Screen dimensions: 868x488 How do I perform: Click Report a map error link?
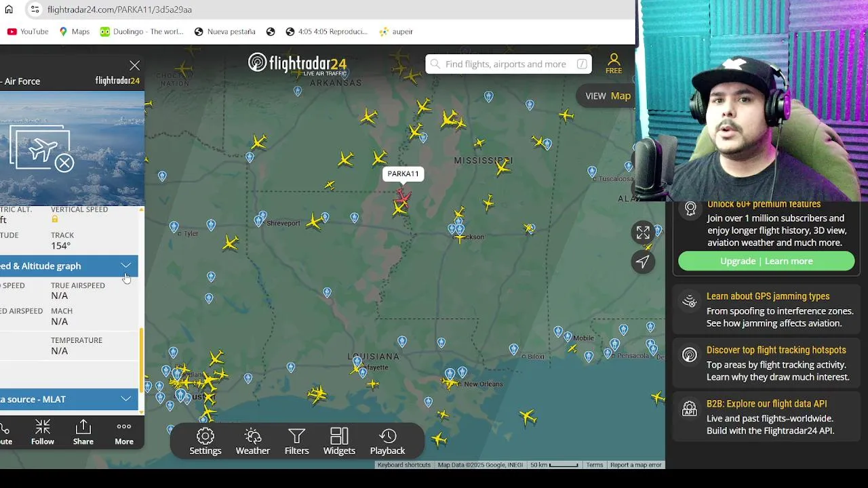point(635,465)
